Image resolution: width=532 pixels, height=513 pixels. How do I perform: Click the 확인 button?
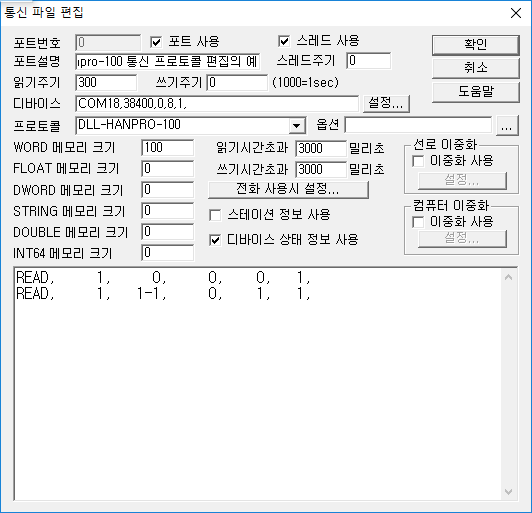tap(476, 45)
